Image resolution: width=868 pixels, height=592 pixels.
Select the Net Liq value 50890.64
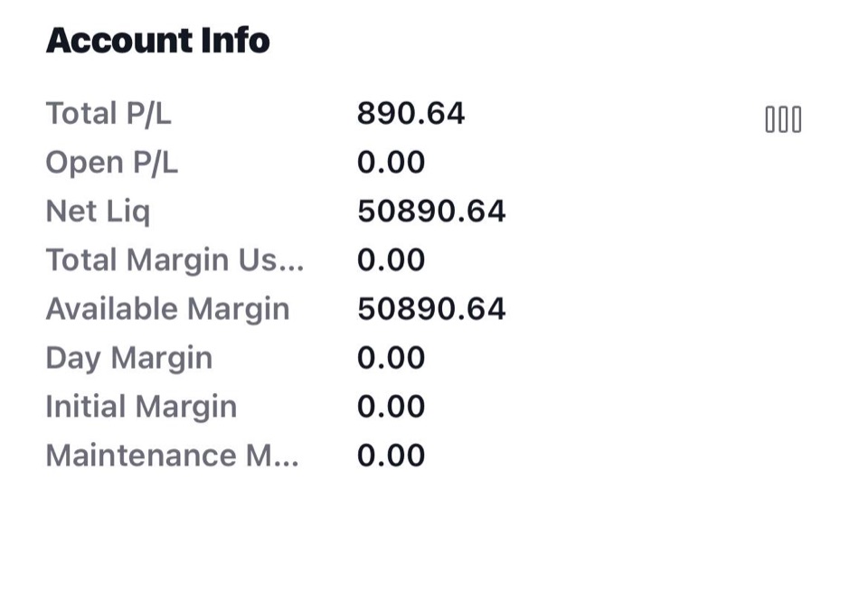click(x=431, y=211)
